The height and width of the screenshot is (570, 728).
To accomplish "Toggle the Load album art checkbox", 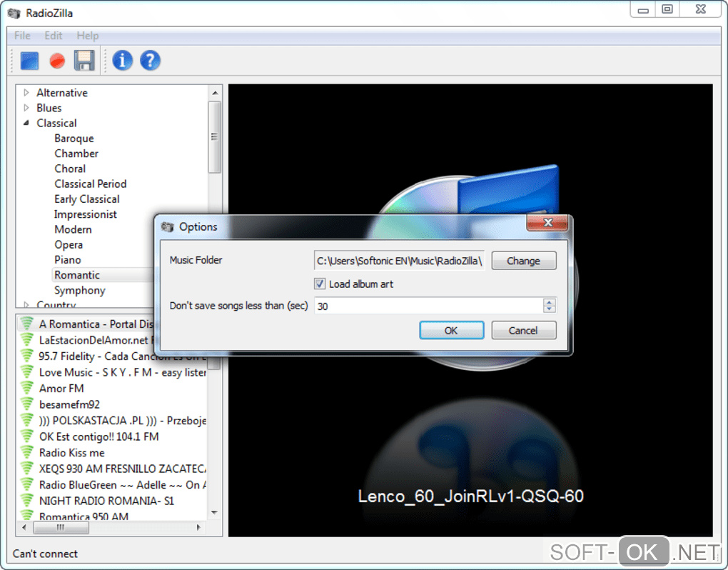I will pos(320,284).
